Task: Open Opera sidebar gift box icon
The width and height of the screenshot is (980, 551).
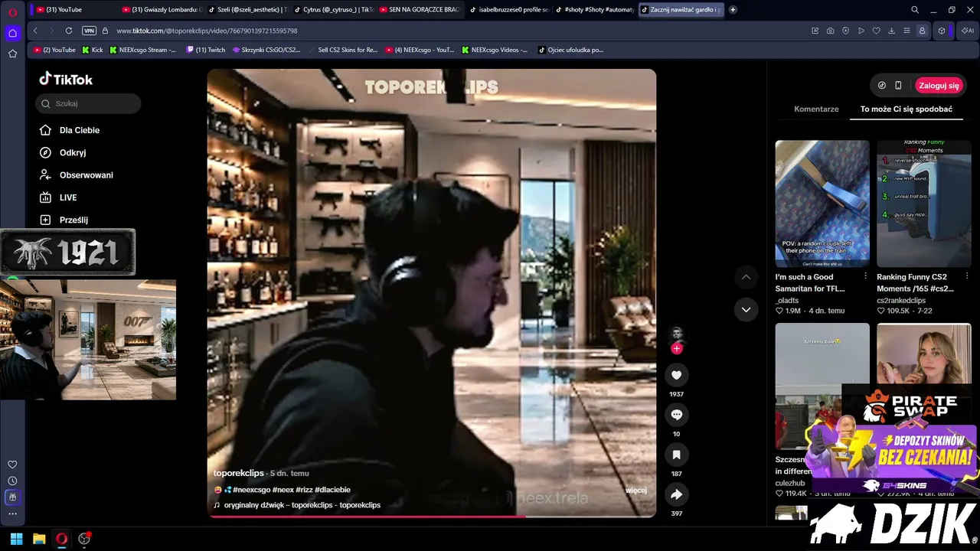Action: coord(12,497)
